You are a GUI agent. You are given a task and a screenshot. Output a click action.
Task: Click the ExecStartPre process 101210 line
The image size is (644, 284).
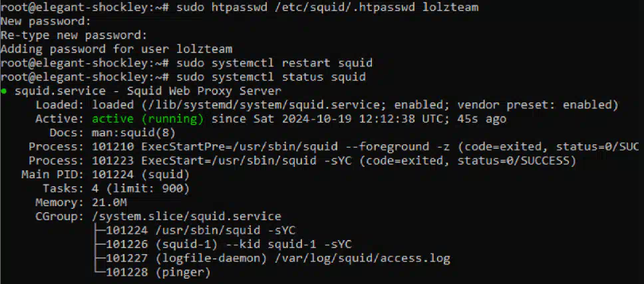point(333,148)
